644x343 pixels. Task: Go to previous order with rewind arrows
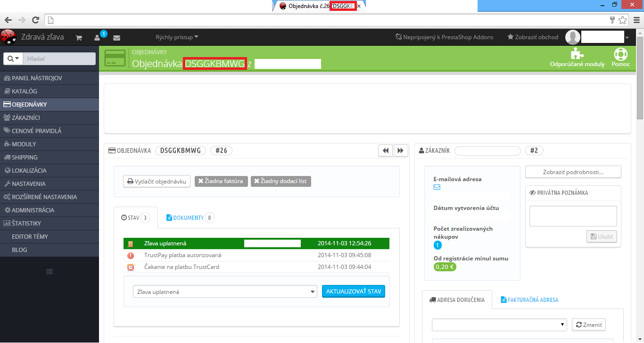[386, 151]
